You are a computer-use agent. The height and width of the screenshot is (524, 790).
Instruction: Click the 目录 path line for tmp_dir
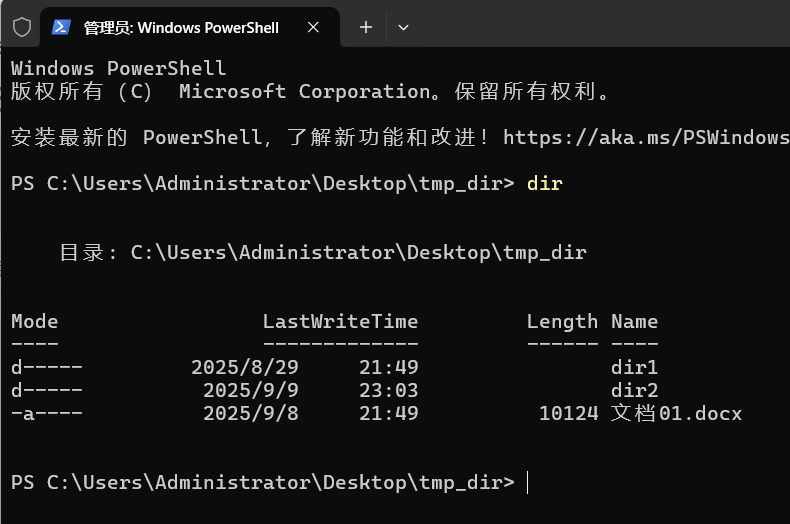point(323,252)
